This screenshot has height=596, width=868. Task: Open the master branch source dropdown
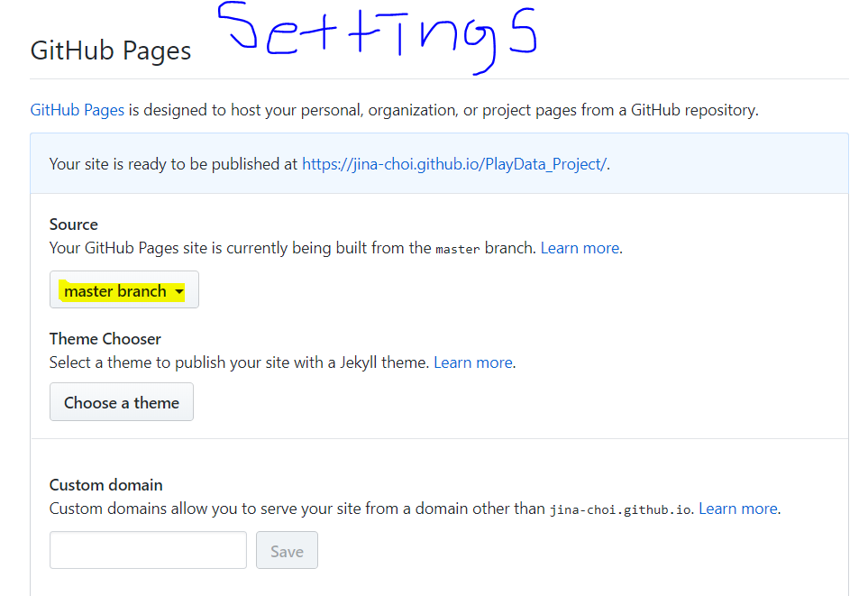124,289
